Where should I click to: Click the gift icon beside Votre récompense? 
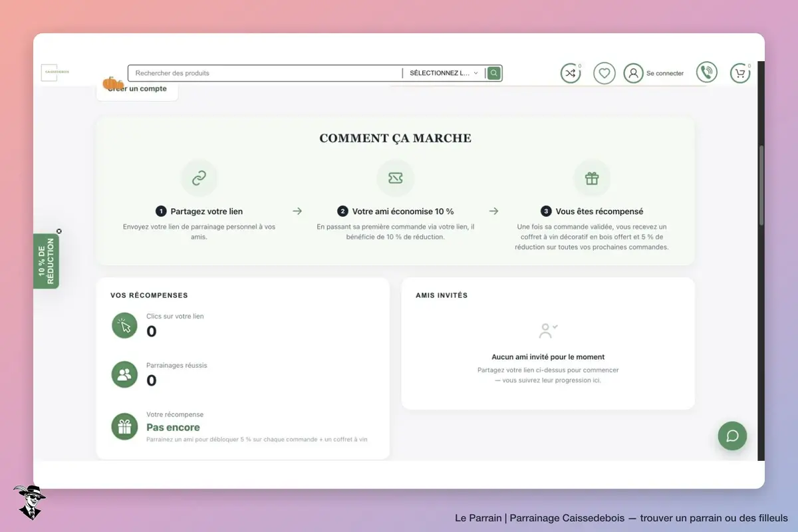click(124, 427)
